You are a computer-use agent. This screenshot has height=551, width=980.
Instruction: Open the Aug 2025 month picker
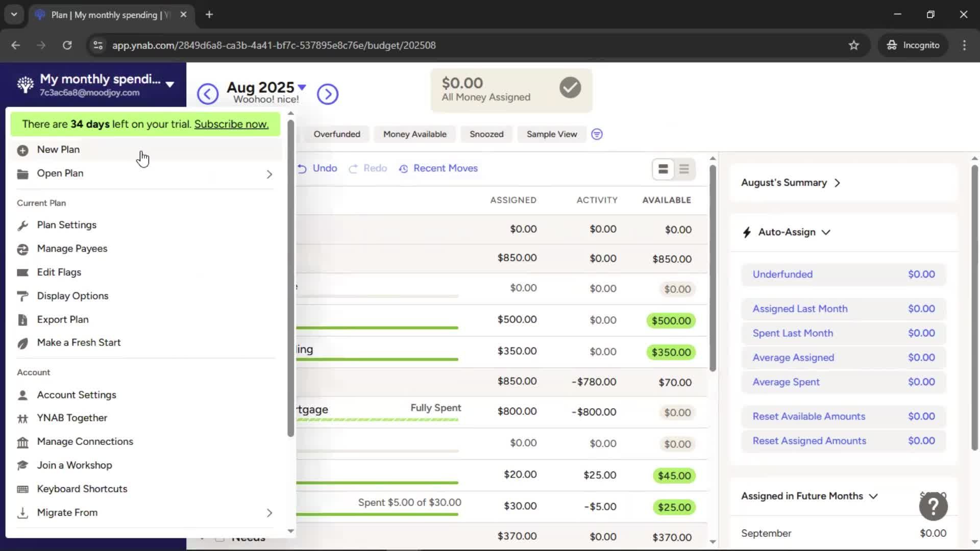266,87
